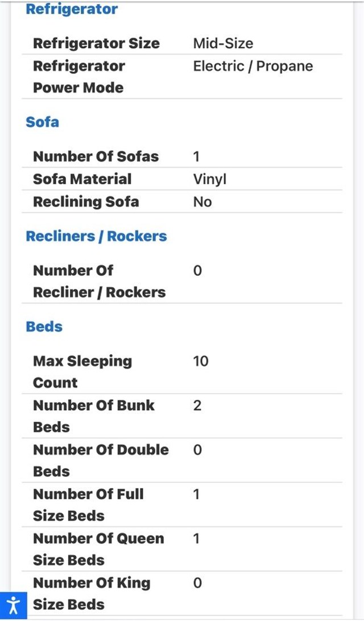Click the Number Of Bunk Beds label
364x621 pixels.
[x=93, y=416]
